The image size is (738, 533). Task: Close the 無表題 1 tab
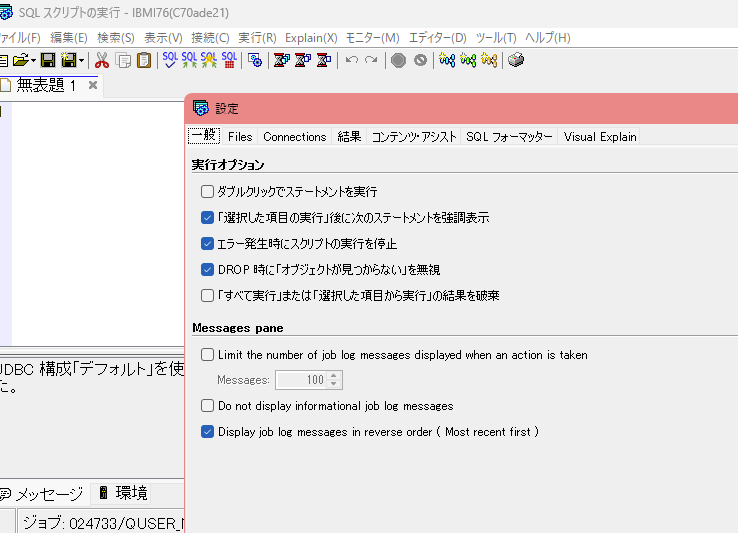point(93,85)
